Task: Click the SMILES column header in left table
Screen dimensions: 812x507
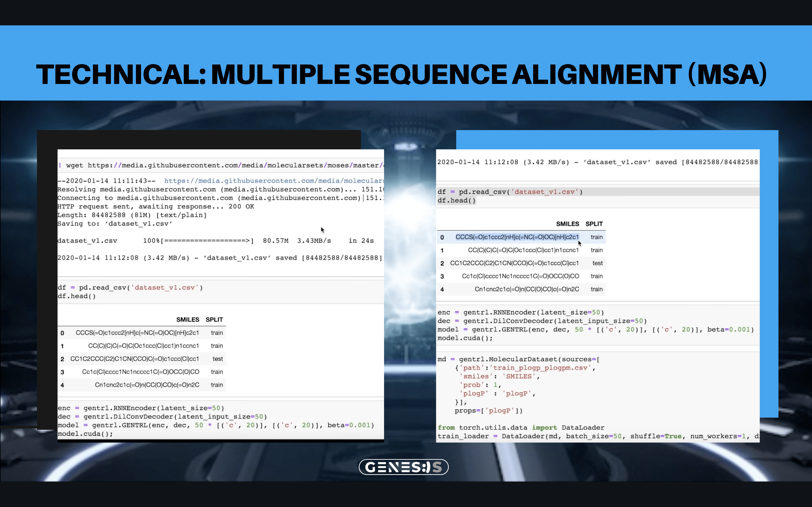Action: coord(187,320)
